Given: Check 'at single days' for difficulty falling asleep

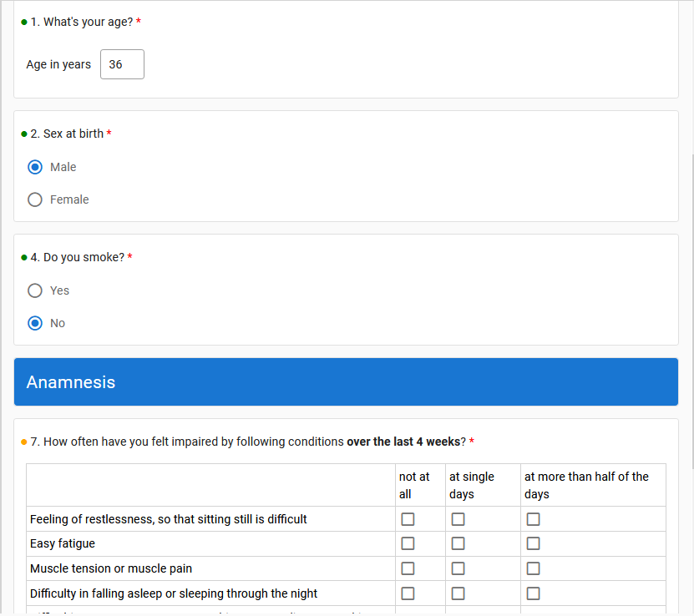Looking at the screenshot, I should [x=458, y=593].
